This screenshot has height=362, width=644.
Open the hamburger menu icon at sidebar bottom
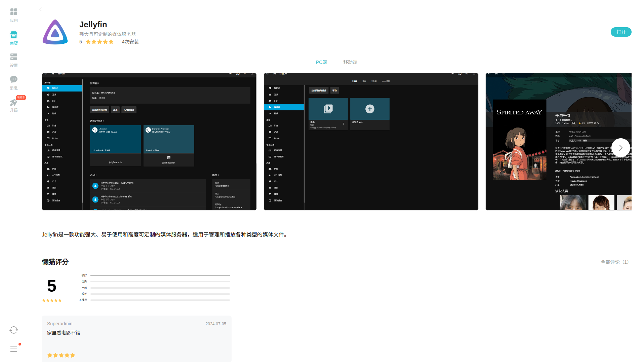click(14, 349)
